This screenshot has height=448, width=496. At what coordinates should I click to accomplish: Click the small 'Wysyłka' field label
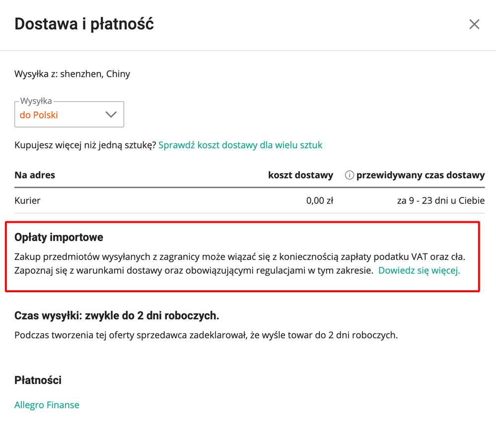click(x=36, y=101)
